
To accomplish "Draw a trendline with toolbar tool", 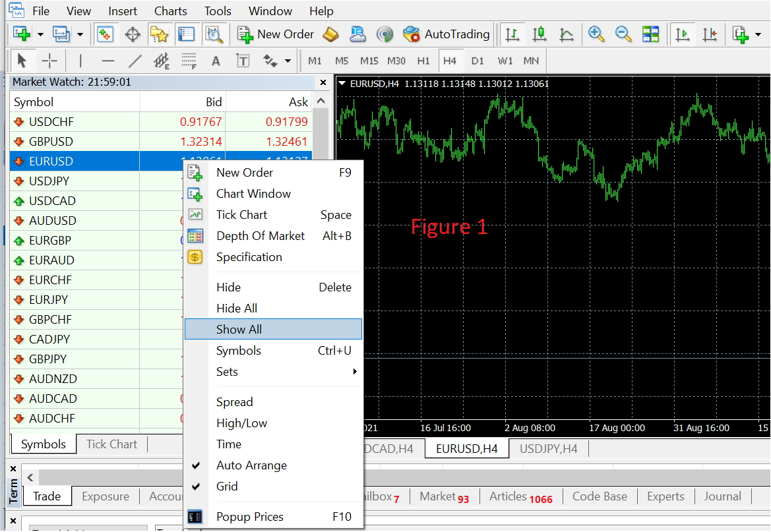I will [135, 61].
